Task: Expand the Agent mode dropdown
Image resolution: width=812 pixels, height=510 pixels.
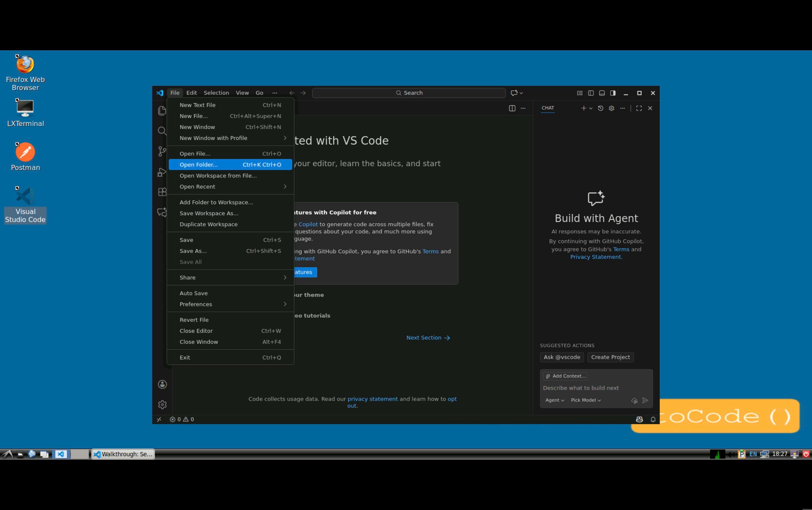Action: coord(554,400)
